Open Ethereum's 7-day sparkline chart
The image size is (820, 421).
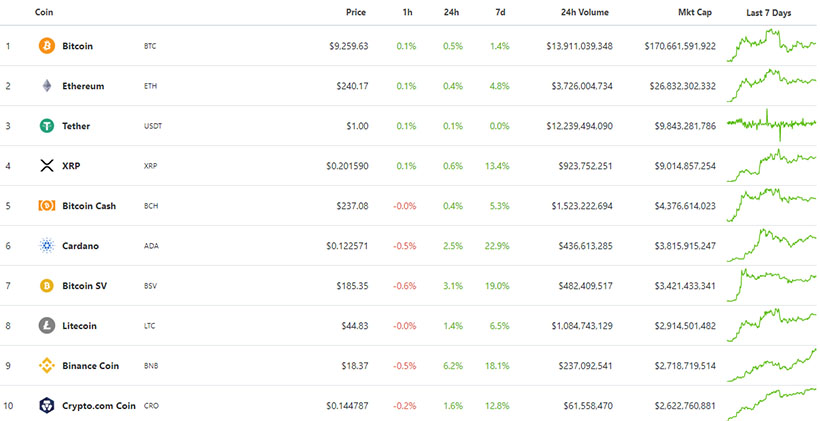point(771,86)
